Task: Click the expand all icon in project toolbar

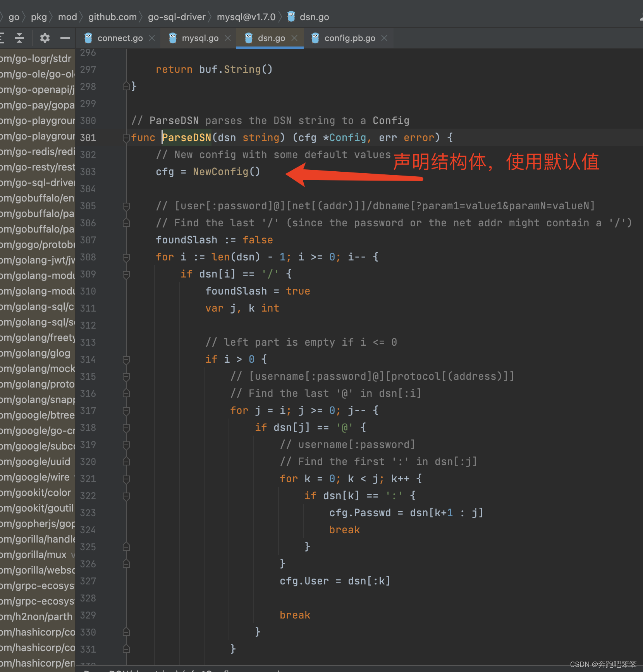Action: [x=2, y=38]
